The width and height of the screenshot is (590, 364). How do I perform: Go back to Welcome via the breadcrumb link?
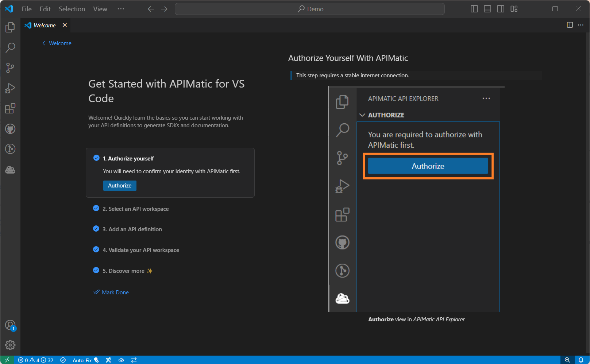click(57, 43)
